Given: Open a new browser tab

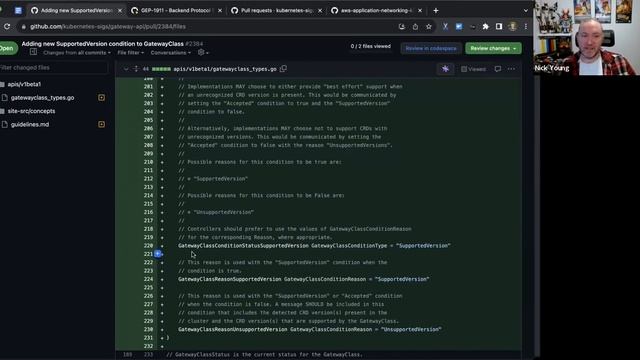Looking at the screenshot, I should pos(436,11).
